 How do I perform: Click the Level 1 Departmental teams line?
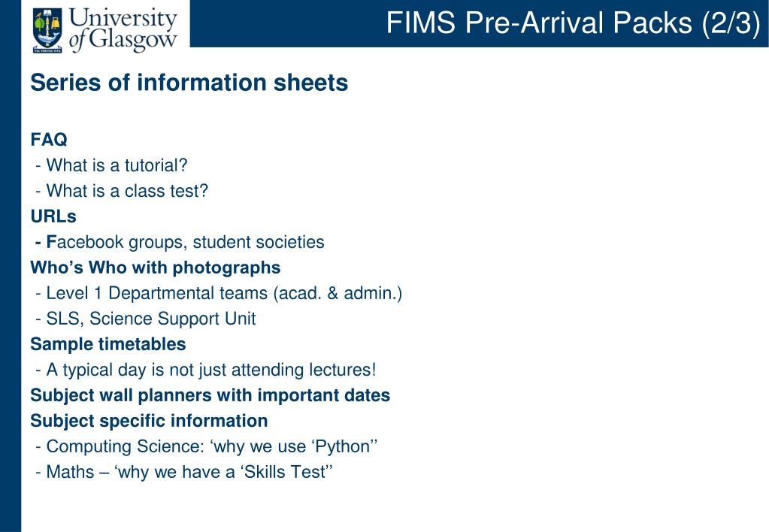pos(219,293)
